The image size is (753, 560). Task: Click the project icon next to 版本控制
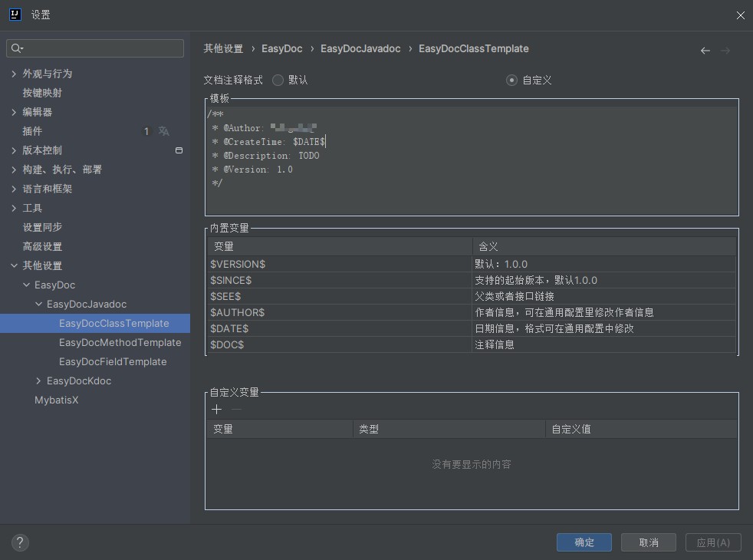[178, 150]
